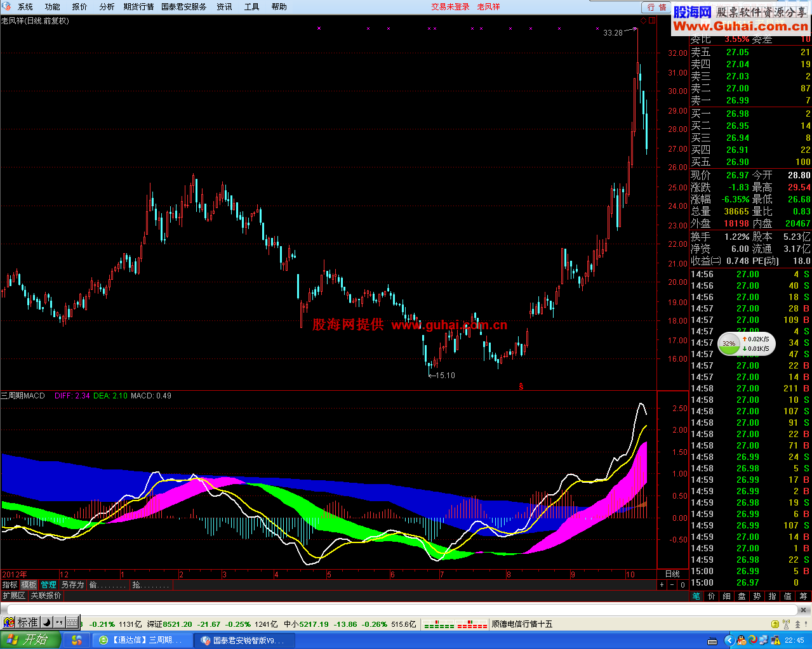Select the 指 tab in quote panel
This screenshot has width=812, height=649.
773,596
